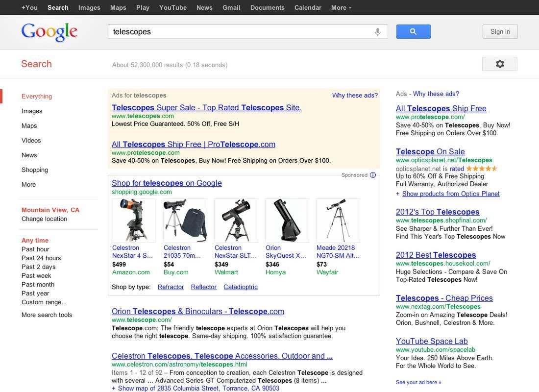Image resolution: width=539 pixels, height=392 pixels.
Task: Open Custom range time filter
Action: [44, 302]
